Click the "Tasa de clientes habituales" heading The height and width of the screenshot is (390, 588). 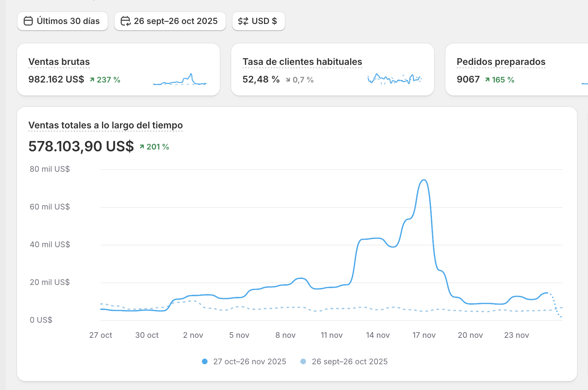point(302,62)
